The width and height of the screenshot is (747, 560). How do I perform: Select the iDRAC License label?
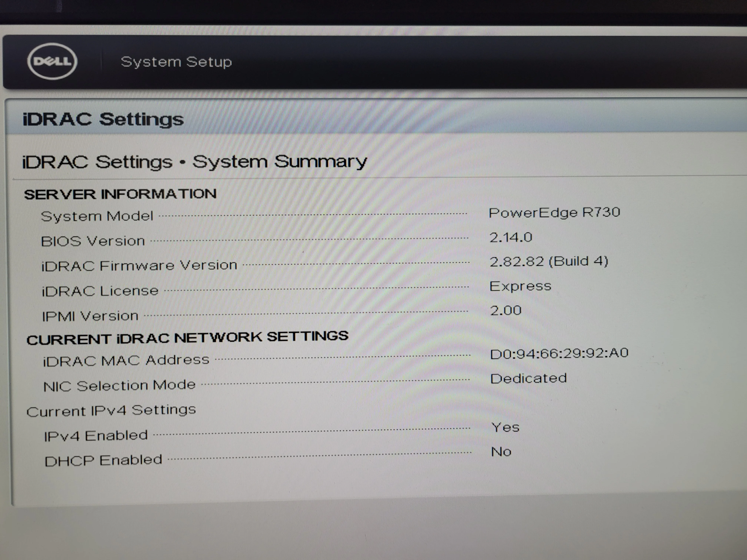click(100, 291)
